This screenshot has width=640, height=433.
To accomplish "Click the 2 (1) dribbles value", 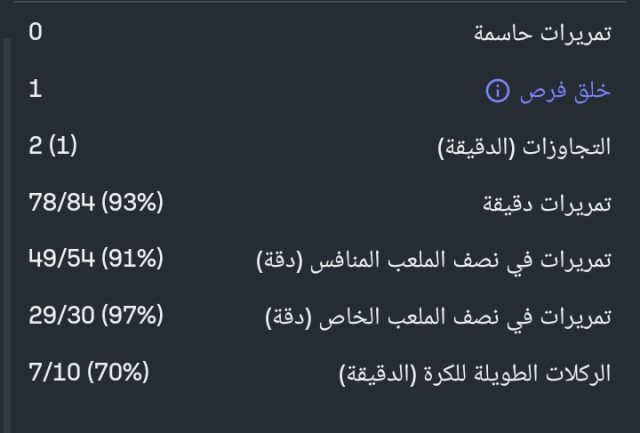I will coord(53,147).
